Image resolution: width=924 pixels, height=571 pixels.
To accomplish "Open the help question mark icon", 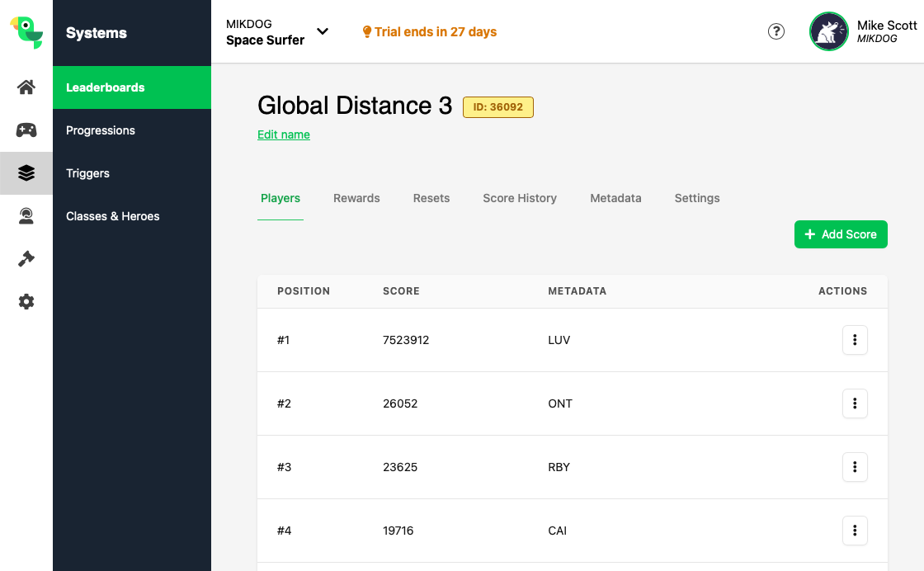I will [776, 31].
